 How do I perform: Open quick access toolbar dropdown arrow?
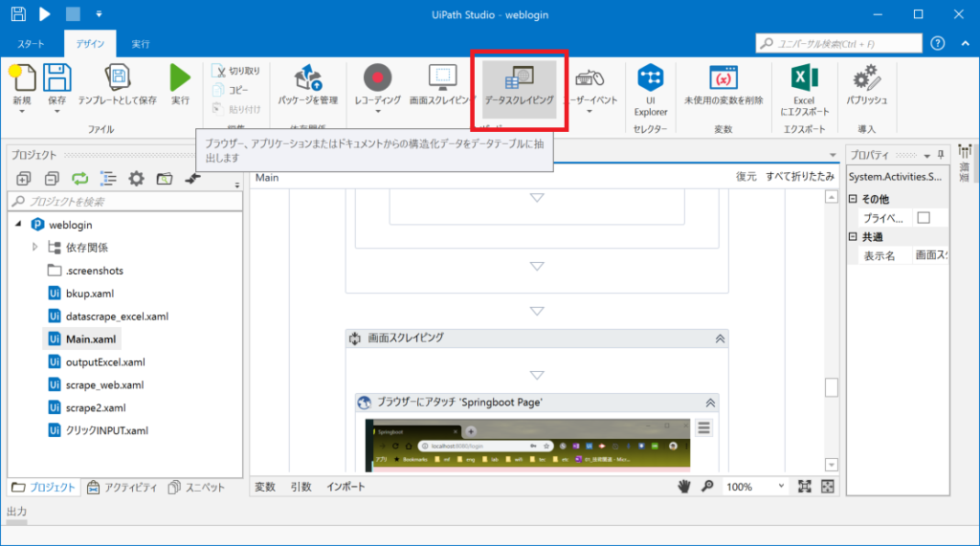pos(99,13)
